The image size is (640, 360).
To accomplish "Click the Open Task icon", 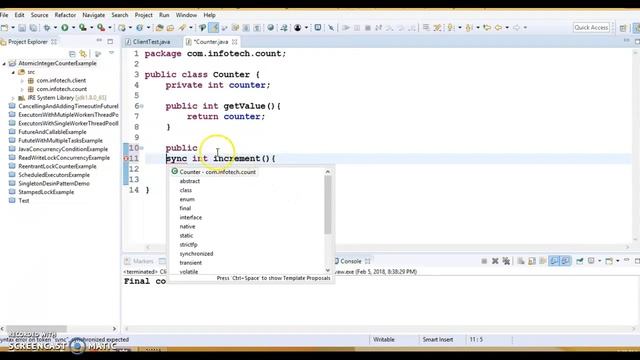I will tap(170, 28).
